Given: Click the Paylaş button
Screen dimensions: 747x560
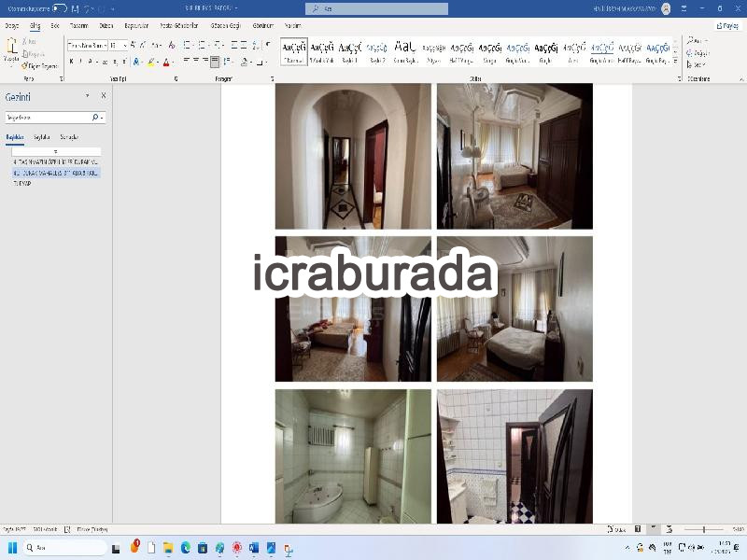Looking at the screenshot, I should click(727, 26).
